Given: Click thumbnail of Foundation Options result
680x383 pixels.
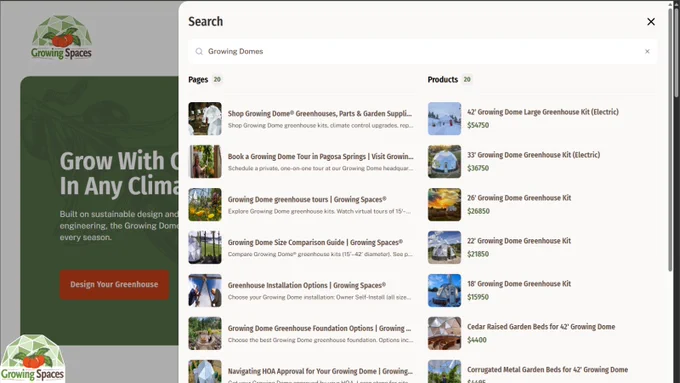Looking at the screenshot, I should pyautogui.click(x=205, y=333).
